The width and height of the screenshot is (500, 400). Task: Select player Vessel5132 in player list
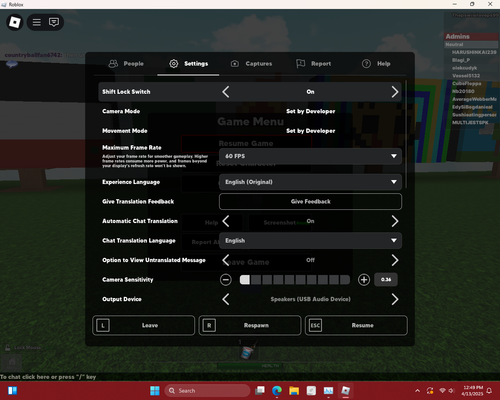click(x=466, y=76)
